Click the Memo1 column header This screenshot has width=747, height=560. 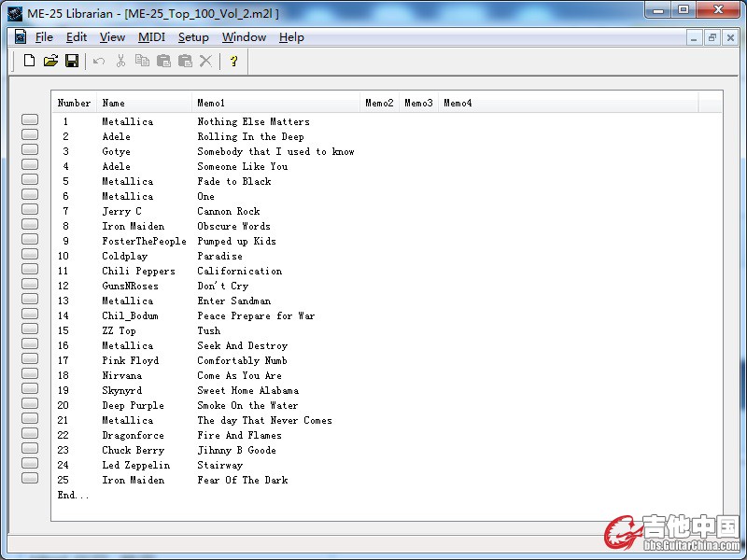click(x=275, y=103)
